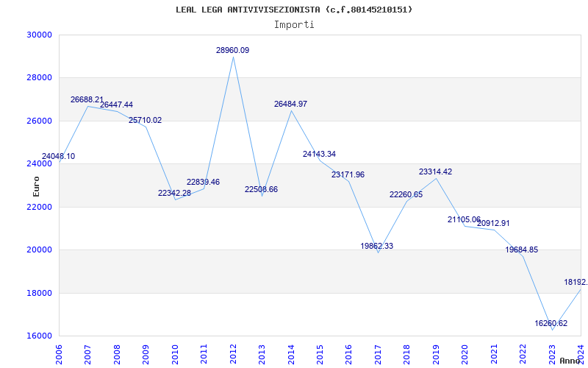Click x-axis year 2023
588x368 pixels.
click(x=552, y=354)
